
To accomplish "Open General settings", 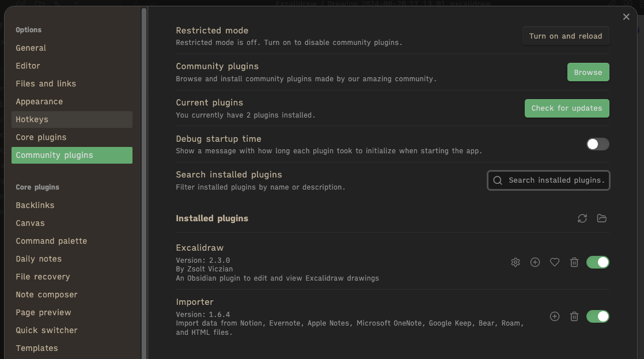I will click(72, 48).
